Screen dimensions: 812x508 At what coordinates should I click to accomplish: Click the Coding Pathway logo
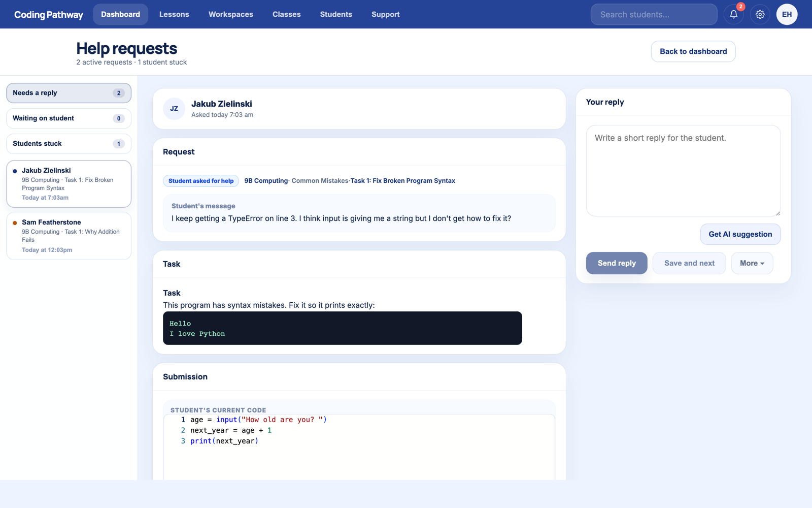pyautogui.click(x=49, y=14)
